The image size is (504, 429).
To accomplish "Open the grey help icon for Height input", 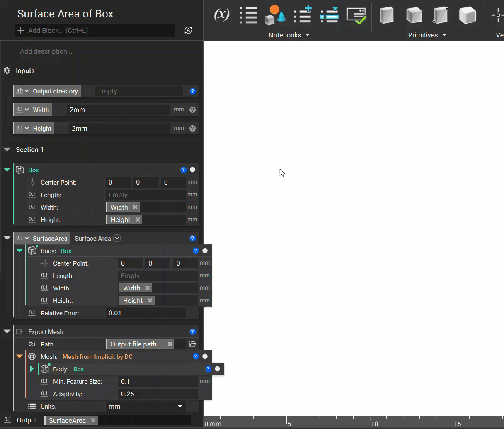I will 192,129.
